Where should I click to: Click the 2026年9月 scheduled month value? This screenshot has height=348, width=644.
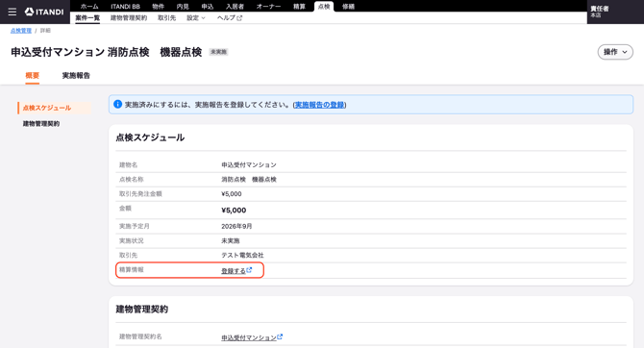click(236, 226)
